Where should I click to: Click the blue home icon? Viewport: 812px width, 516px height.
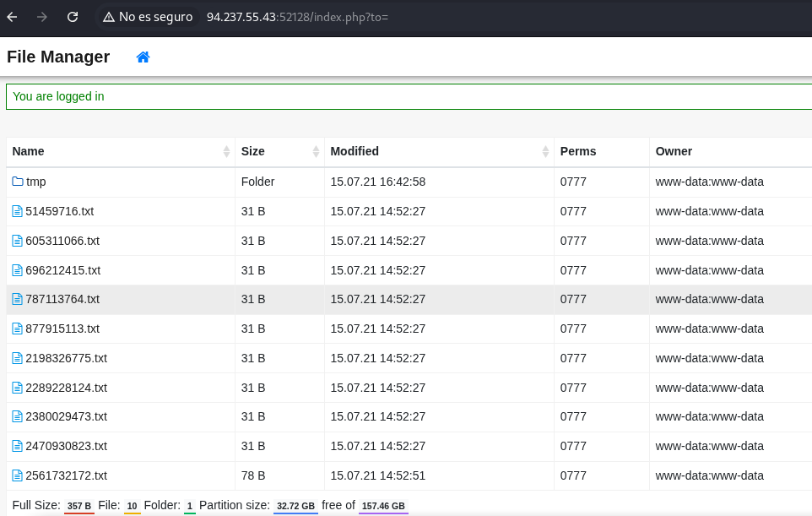click(x=143, y=57)
